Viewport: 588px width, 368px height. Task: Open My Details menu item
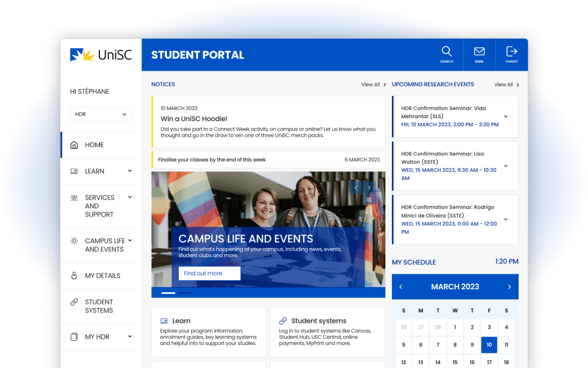[101, 276]
